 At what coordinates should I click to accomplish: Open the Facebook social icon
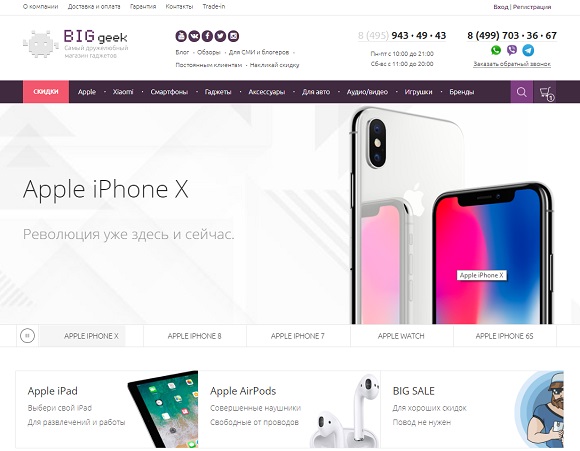pyautogui.click(x=207, y=36)
